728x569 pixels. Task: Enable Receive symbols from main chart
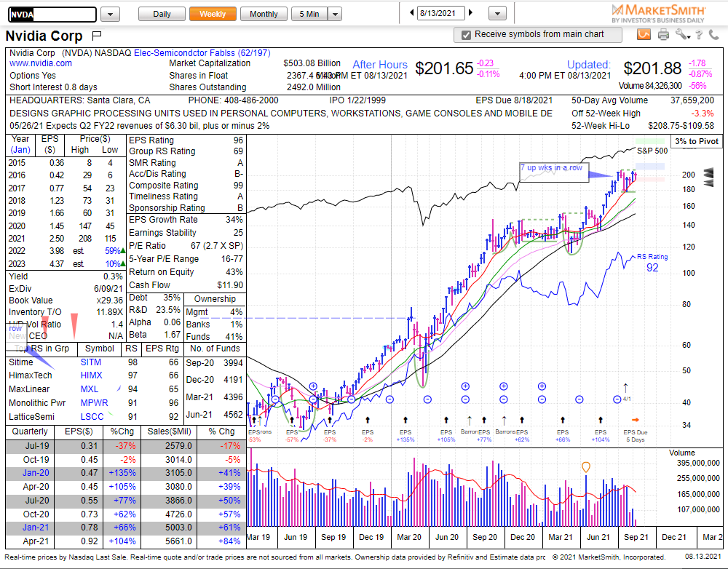point(464,34)
